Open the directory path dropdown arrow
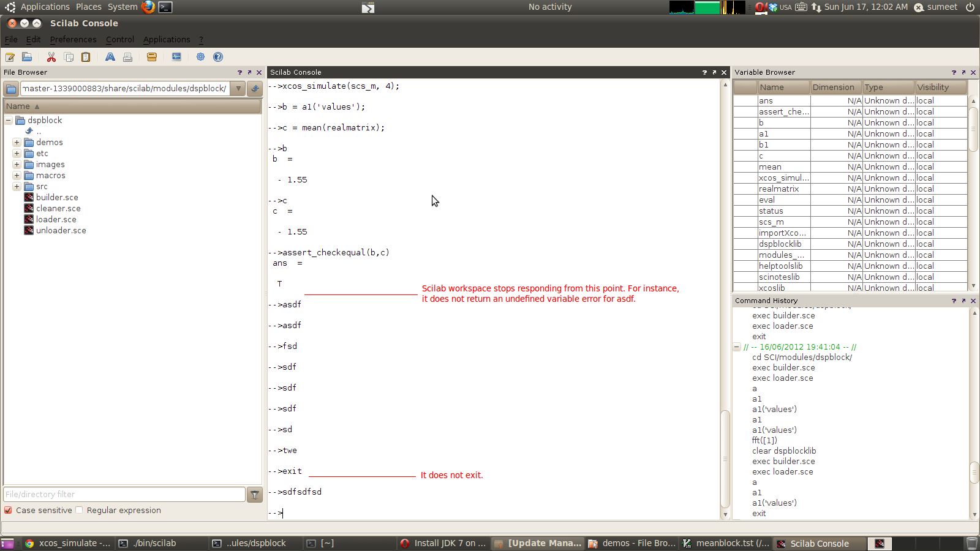Screen dimensions: 980x551 click(238, 89)
